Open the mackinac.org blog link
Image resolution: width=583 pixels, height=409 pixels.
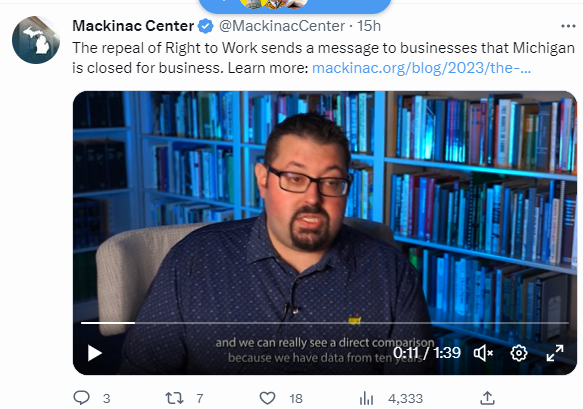coord(421,68)
